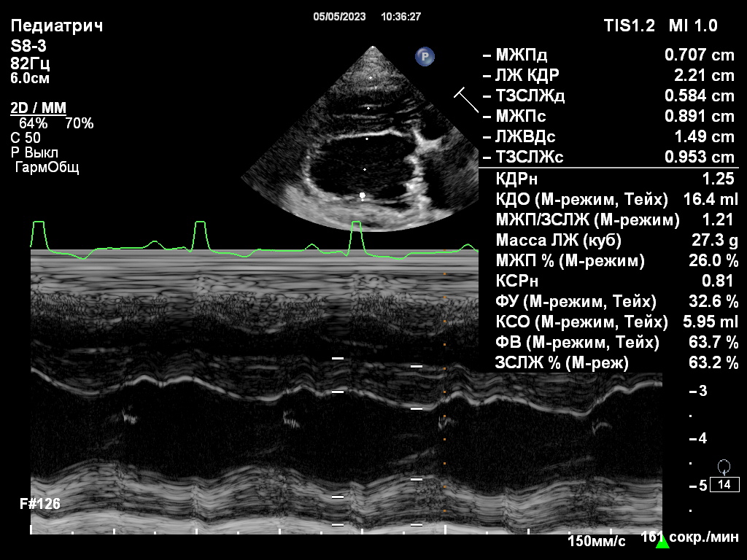Click the circular cine loop icon
Screen dimensions: 747x560
pos(724,467)
